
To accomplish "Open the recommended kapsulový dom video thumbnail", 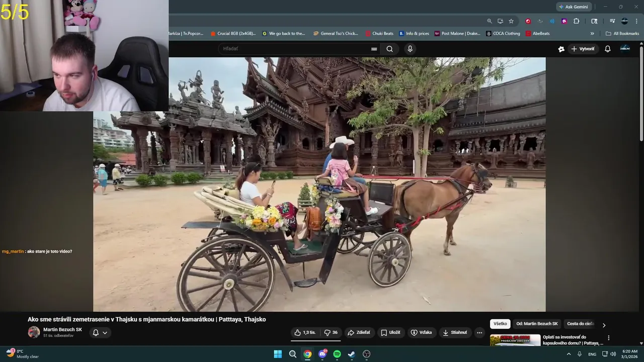I will click(515, 340).
